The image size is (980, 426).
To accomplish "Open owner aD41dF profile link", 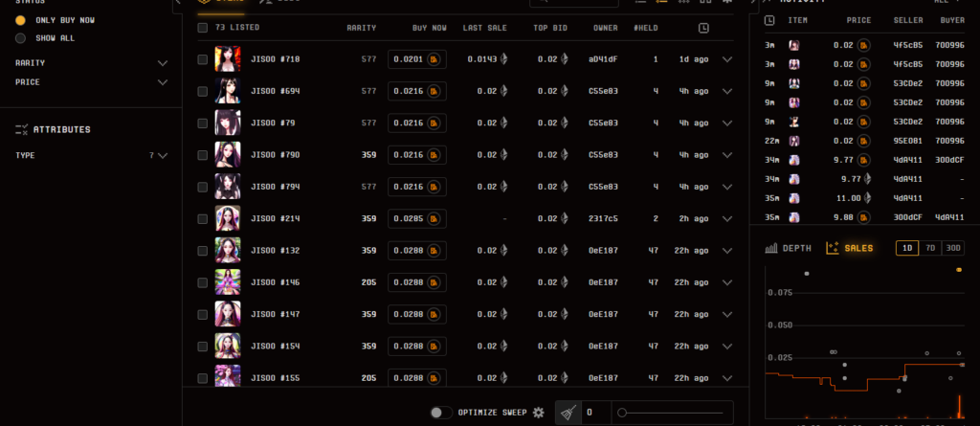I will tap(603, 59).
